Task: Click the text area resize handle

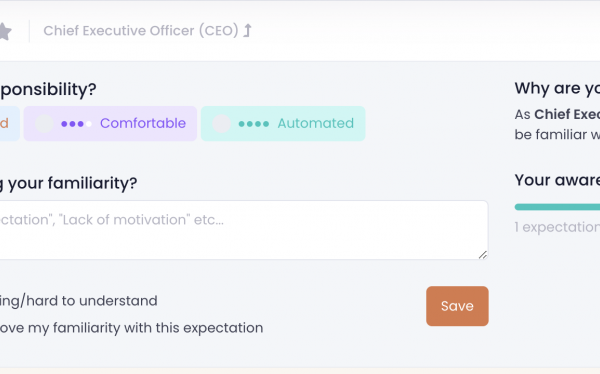Action: point(483,255)
